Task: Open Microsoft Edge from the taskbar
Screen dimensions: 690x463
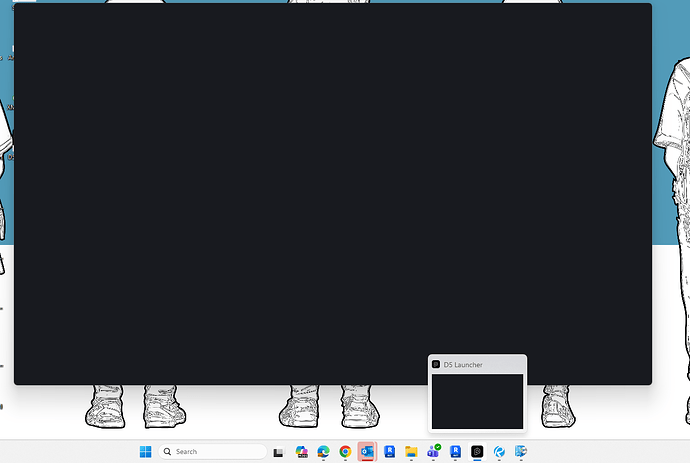Action: (x=323, y=452)
